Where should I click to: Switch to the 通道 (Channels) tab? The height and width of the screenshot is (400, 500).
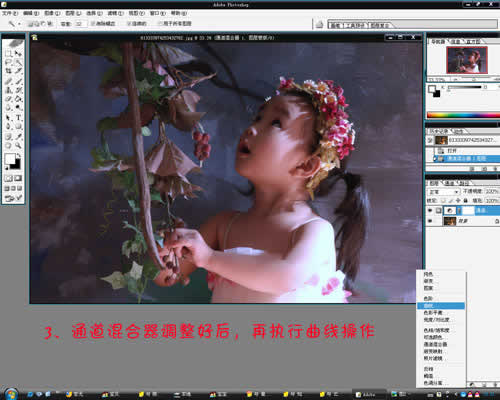pos(450,183)
